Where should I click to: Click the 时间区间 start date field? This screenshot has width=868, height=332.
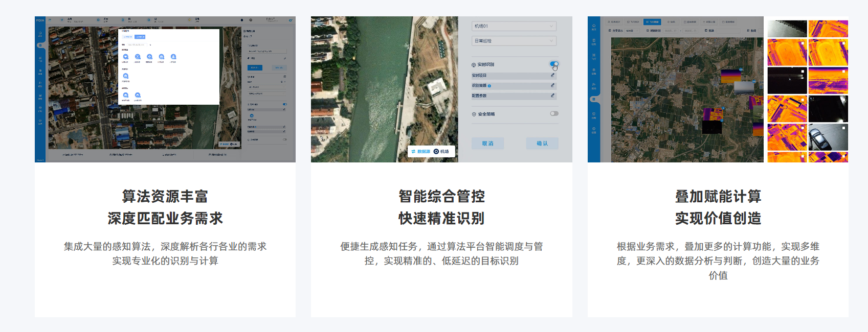click(670, 31)
